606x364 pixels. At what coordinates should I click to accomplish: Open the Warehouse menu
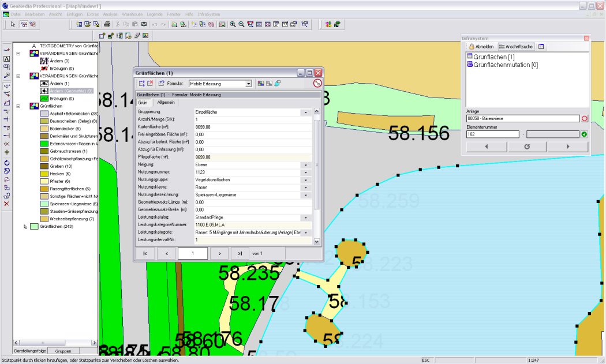[x=132, y=13]
